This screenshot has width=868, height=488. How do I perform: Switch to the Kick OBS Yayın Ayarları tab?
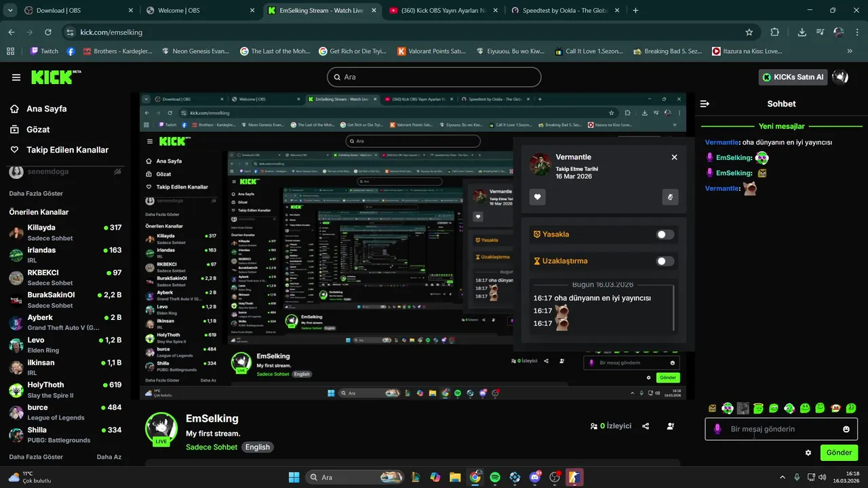pyautogui.click(x=444, y=10)
